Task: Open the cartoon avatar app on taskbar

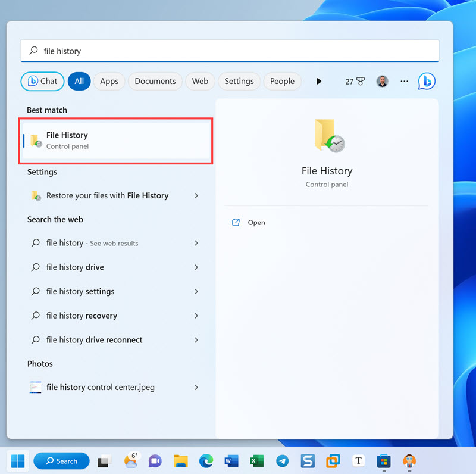Action: click(x=409, y=461)
